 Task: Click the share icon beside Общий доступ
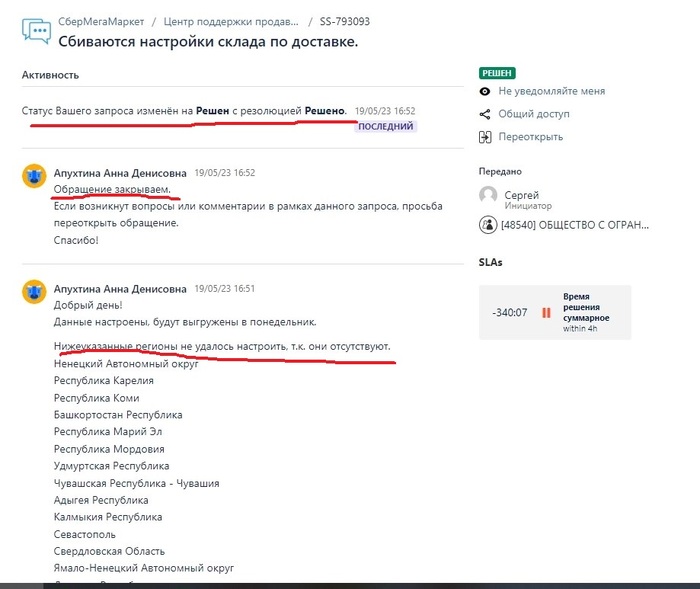[486, 114]
